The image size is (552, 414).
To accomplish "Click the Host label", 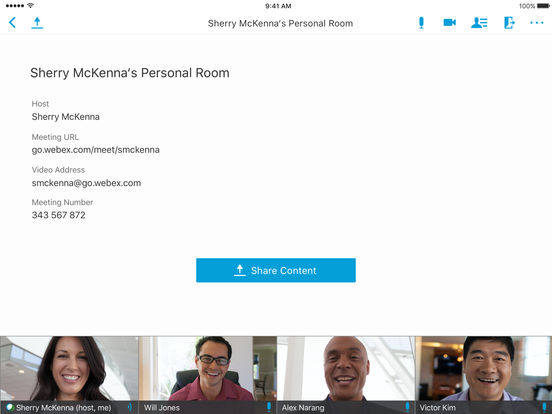I will click(x=40, y=104).
